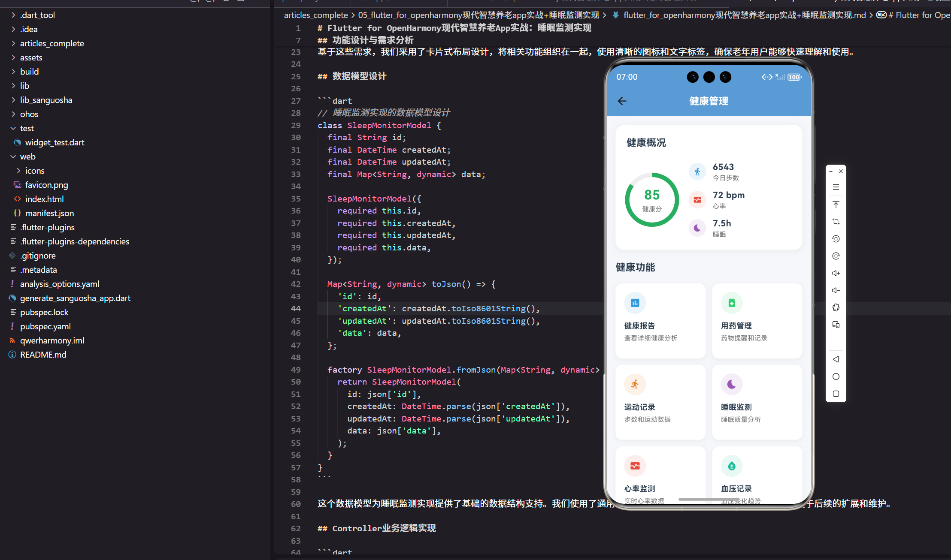Click line 44 number in gutter
Image resolution: width=951 pixels, height=560 pixels.
[x=296, y=308]
